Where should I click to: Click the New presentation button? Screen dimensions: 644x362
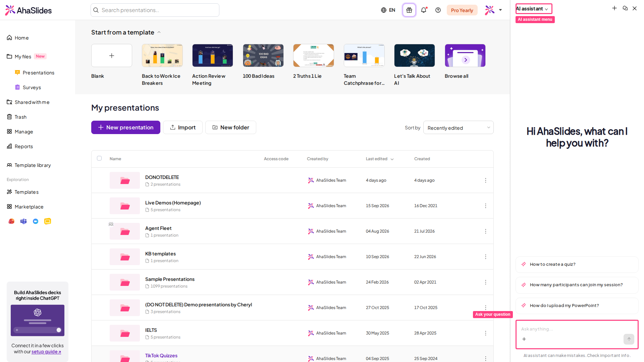point(126,127)
